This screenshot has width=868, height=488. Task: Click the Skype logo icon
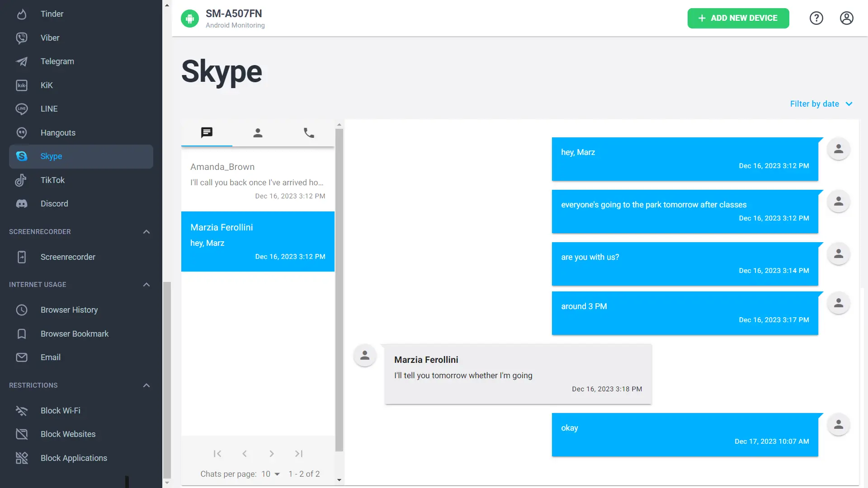coord(22,156)
